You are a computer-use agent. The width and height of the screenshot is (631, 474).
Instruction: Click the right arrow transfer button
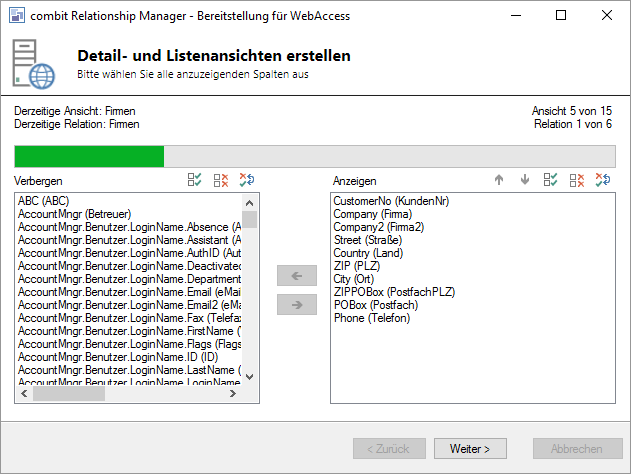click(296, 305)
